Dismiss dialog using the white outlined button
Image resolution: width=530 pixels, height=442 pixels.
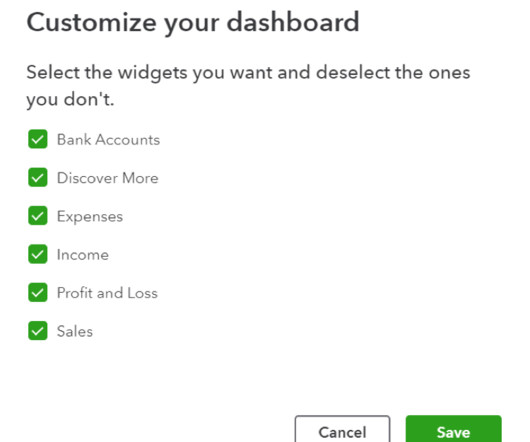tap(342, 428)
